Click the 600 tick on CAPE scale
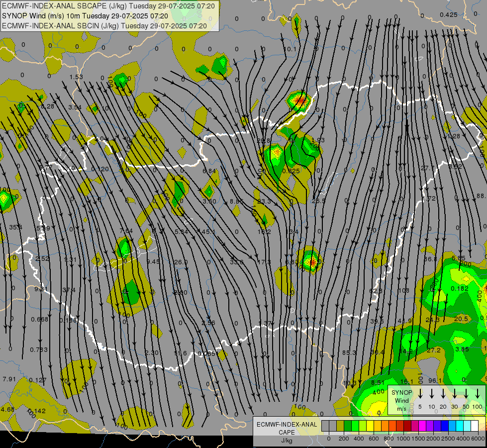 pos(374,439)
